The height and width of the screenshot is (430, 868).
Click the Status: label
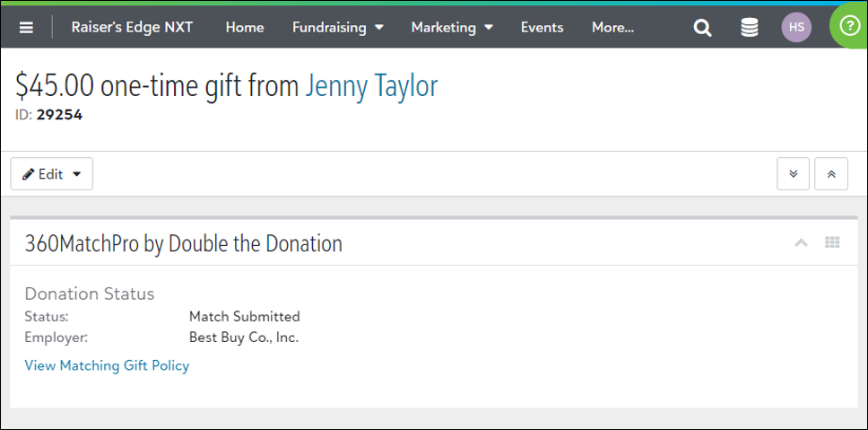47,316
